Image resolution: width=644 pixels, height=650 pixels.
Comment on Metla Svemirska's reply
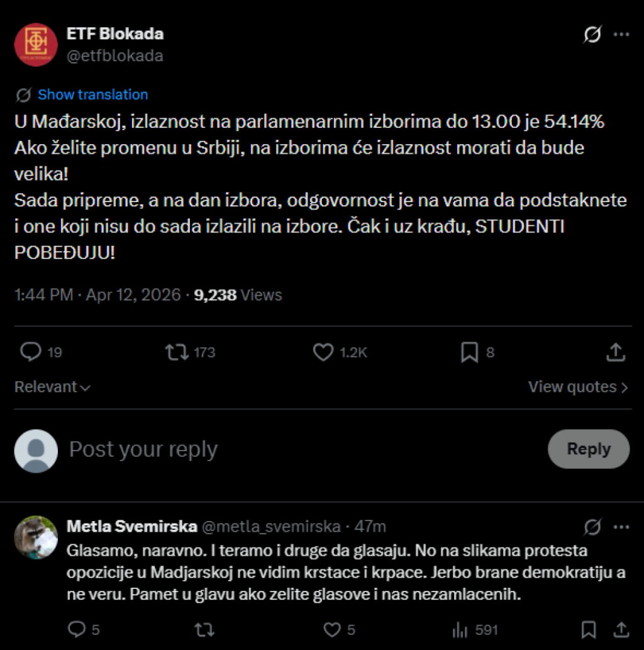(76, 629)
